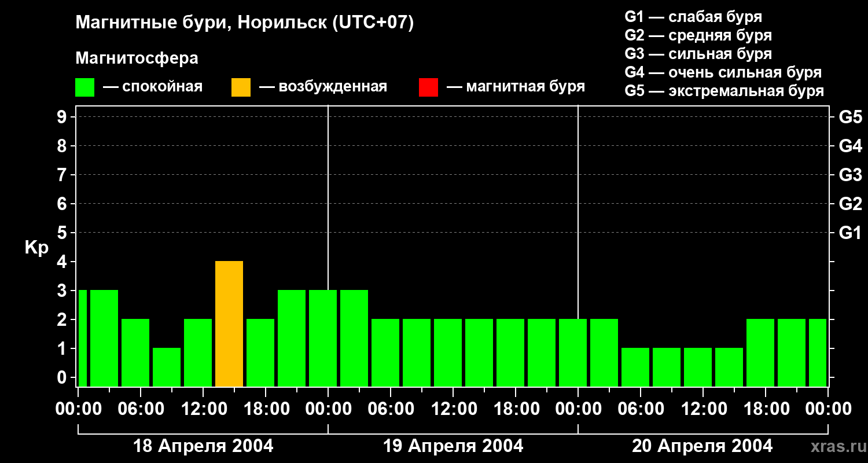Click the orange 'возбужденная' legend swatch

(x=241, y=87)
